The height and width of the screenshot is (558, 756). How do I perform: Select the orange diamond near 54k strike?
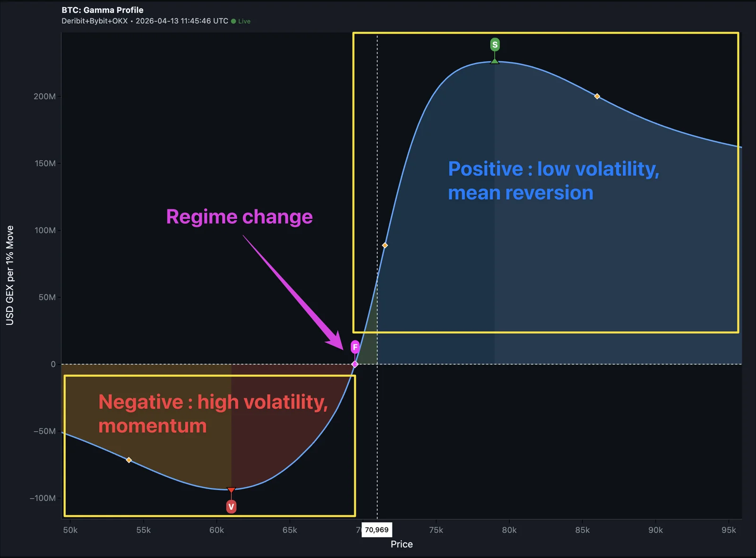129,459
